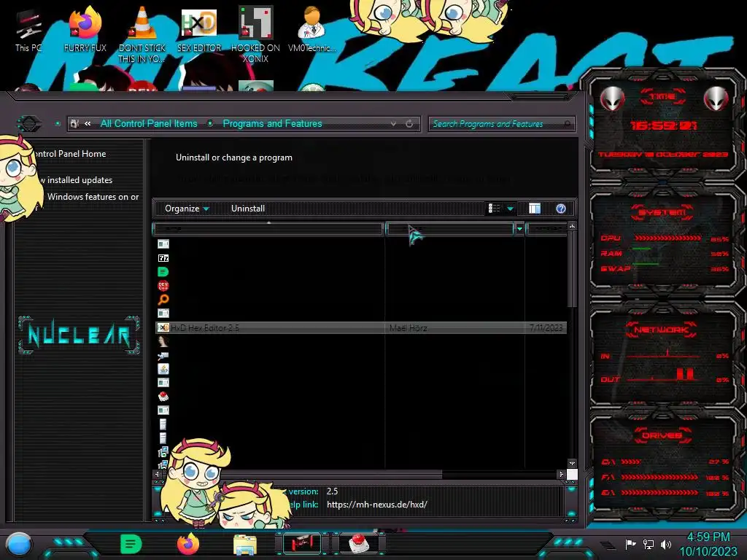Click the network tray icon
This screenshot has width=747, height=560.
[x=649, y=544]
